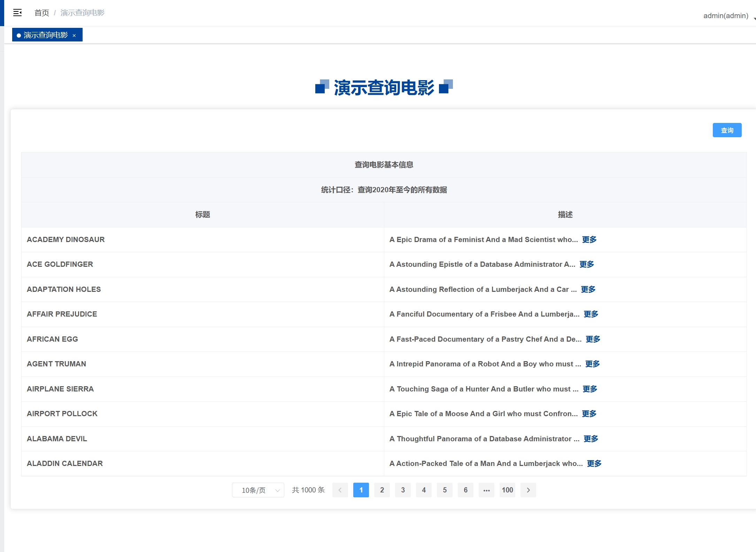
Task: Click the next page arrow
Action: pyautogui.click(x=528, y=490)
